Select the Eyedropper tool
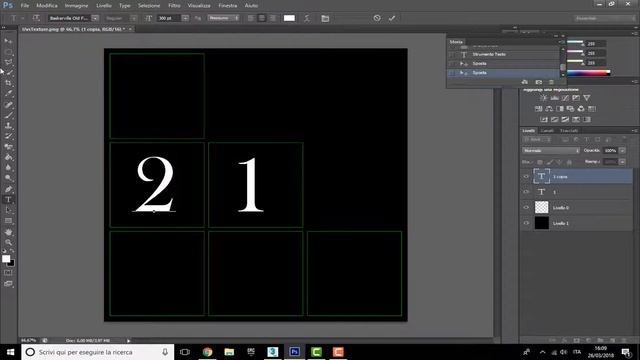Screen dimensions: 640x360 pos(8,93)
